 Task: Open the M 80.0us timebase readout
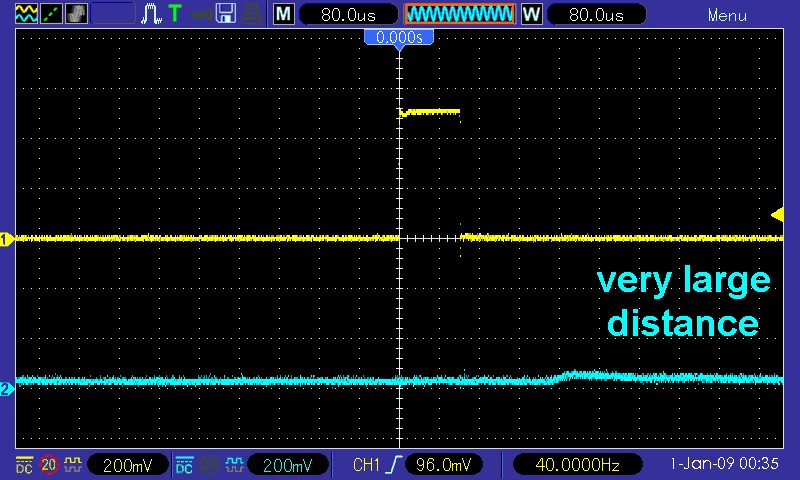[x=342, y=14]
